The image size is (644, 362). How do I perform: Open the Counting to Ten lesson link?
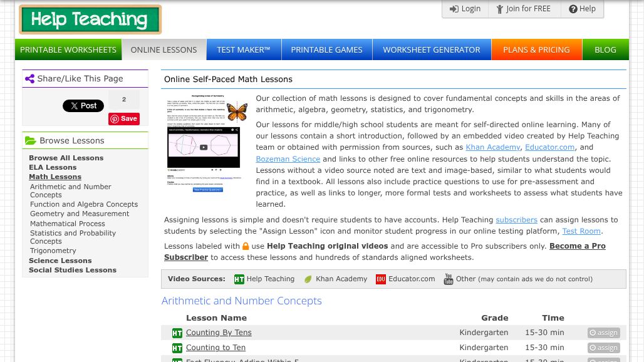(x=216, y=348)
